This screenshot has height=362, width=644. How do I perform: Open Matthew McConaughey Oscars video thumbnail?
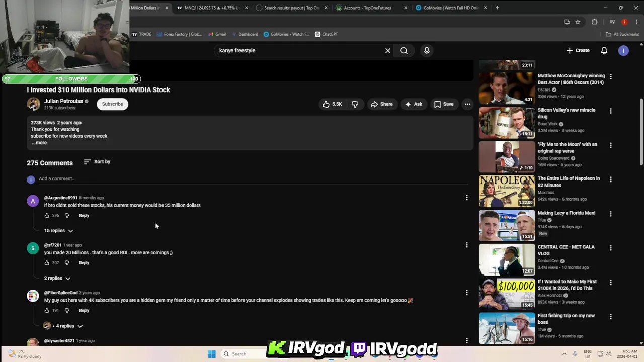click(x=507, y=88)
